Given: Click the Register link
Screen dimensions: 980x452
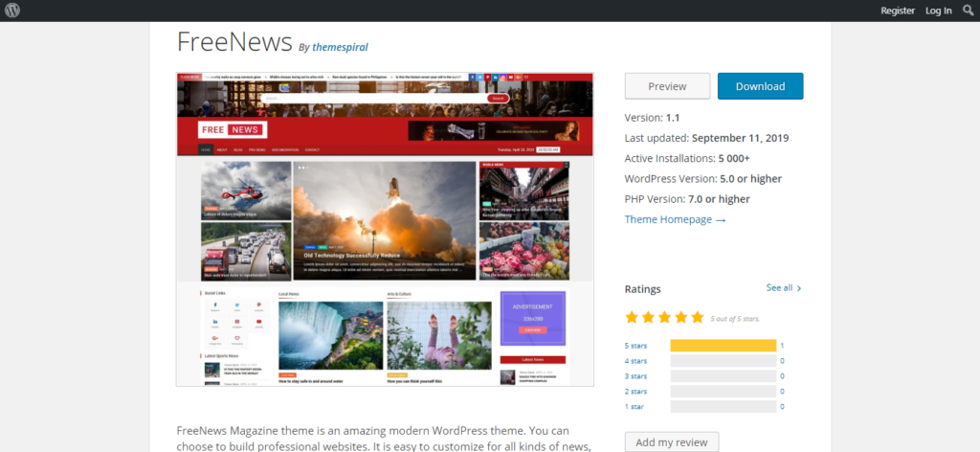Looking at the screenshot, I should pyautogui.click(x=898, y=11).
